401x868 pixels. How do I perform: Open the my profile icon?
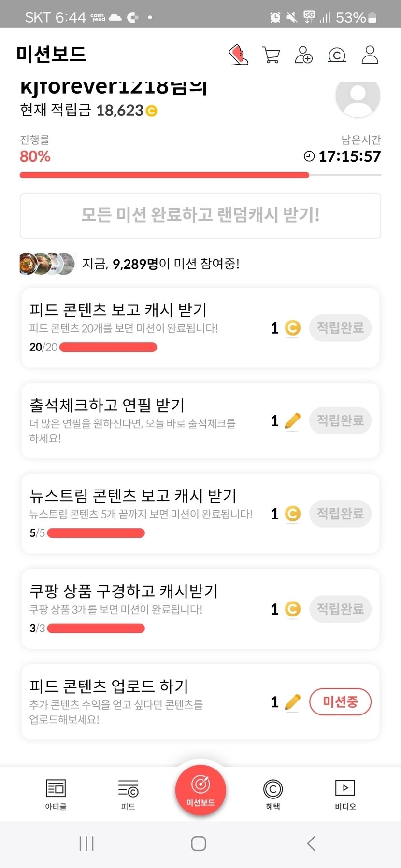370,55
